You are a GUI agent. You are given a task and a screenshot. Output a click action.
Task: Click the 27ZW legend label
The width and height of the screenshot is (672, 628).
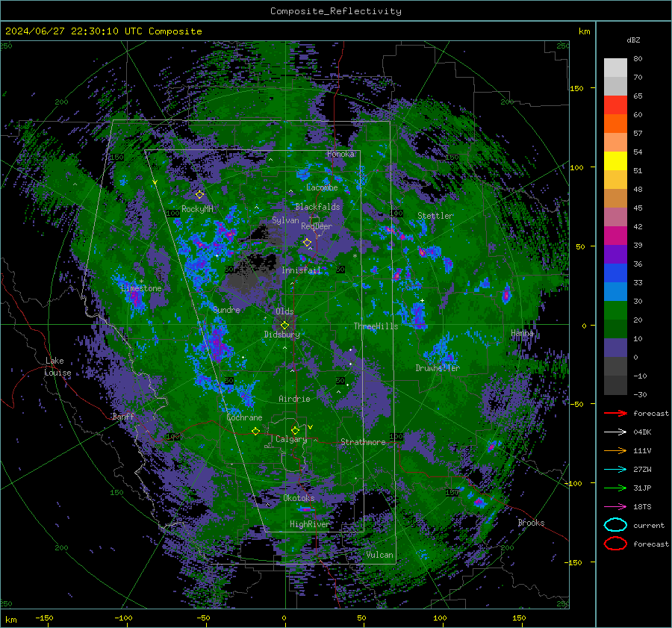pos(642,470)
